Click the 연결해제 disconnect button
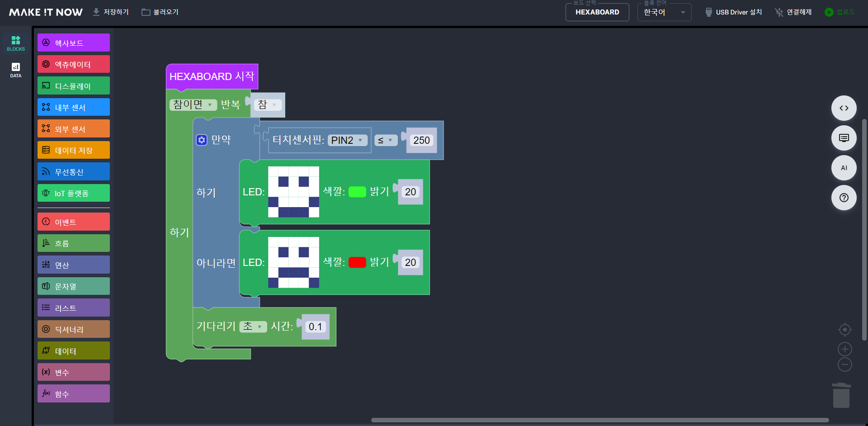868x426 pixels. pyautogui.click(x=793, y=12)
